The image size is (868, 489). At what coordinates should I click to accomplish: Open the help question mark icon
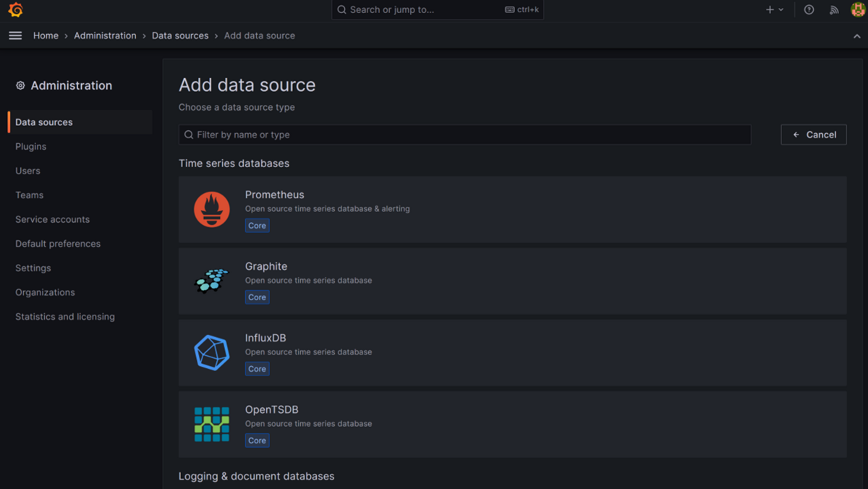pos(809,9)
